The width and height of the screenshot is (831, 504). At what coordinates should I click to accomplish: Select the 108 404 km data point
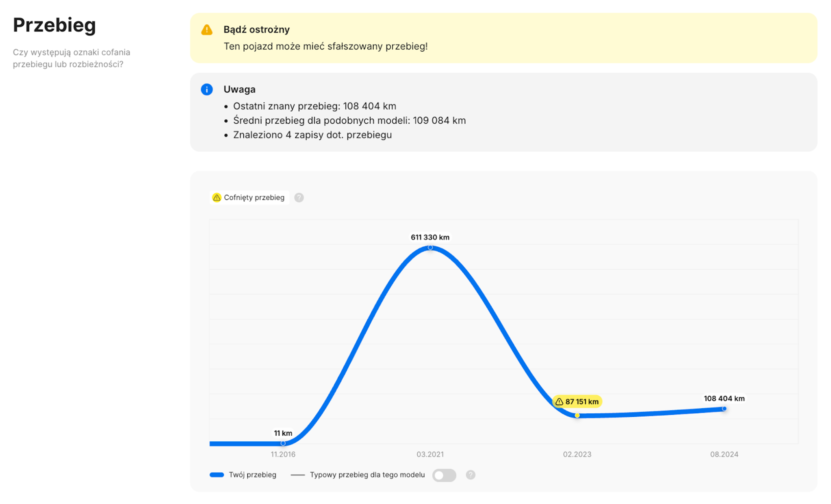coord(724,409)
